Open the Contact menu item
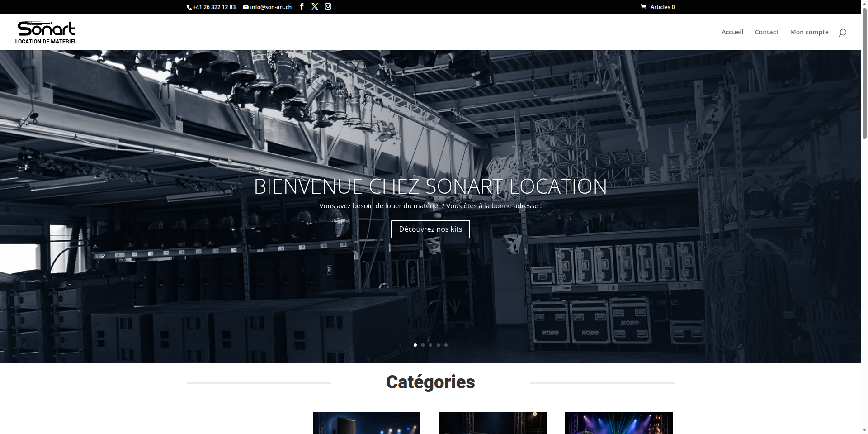The height and width of the screenshot is (434, 868). (766, 32)
